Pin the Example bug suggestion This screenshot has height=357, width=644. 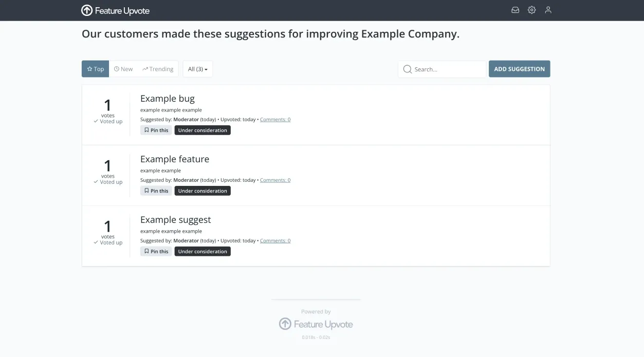(156, 129)
